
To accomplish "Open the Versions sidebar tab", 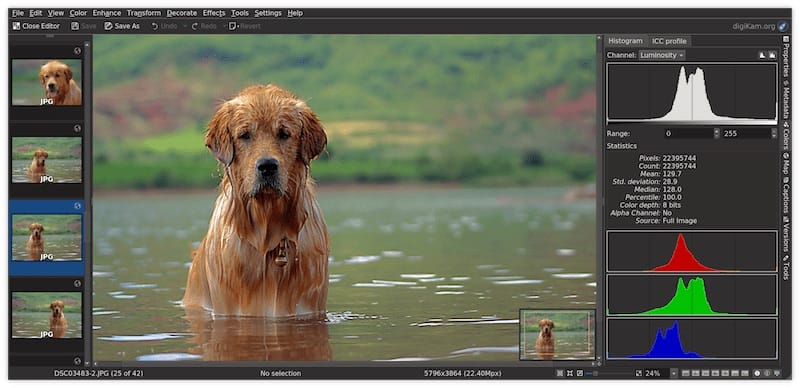I will 786,234.
